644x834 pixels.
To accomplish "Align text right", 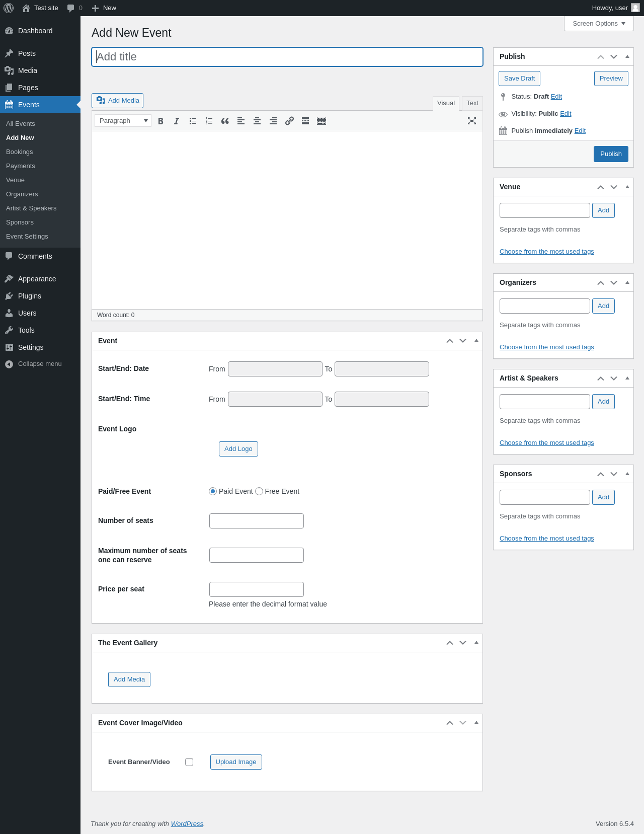I will pos(273,121).
